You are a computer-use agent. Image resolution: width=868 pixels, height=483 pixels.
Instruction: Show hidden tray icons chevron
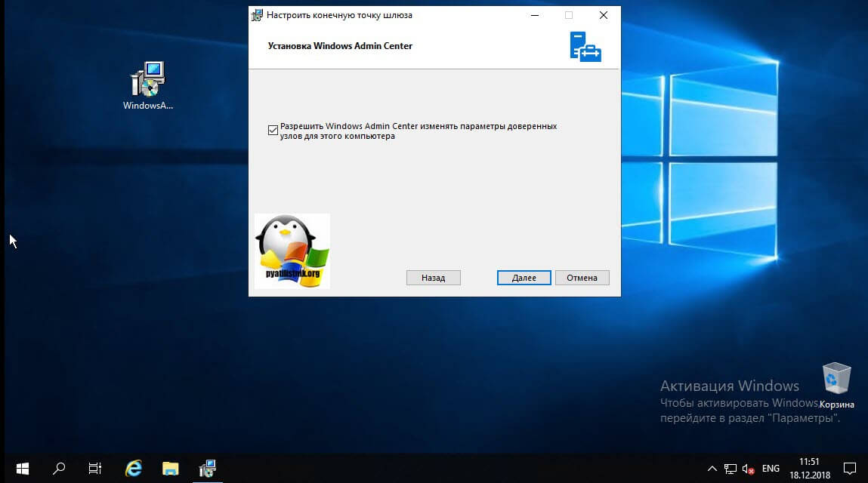tap(712, 469)
